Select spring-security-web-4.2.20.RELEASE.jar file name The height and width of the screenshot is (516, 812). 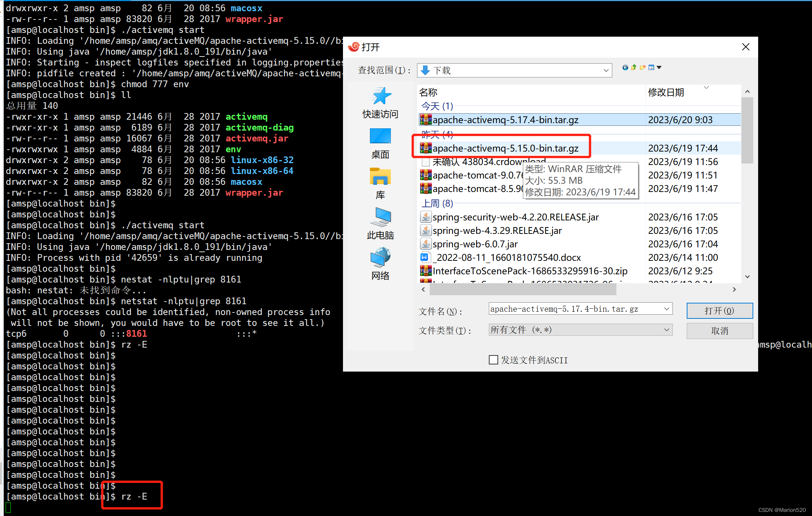[516, 217]
